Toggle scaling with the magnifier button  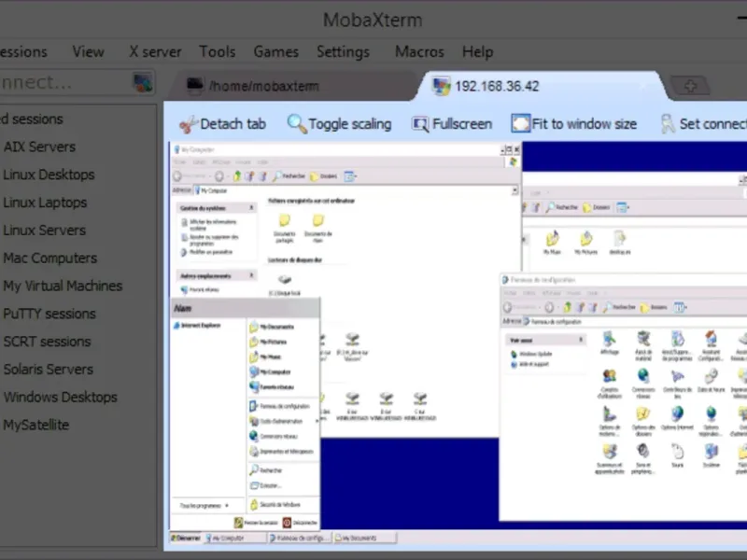pyautogui.click(x=339, y=124)
